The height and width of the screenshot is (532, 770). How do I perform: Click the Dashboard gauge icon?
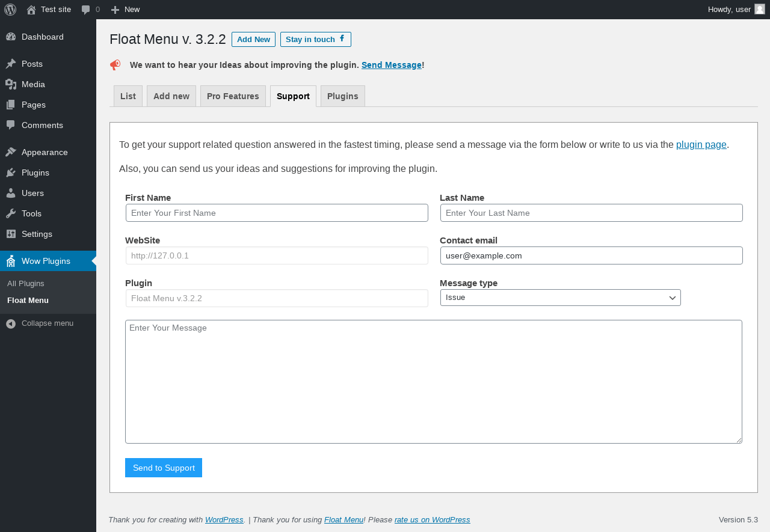(11, 37)
